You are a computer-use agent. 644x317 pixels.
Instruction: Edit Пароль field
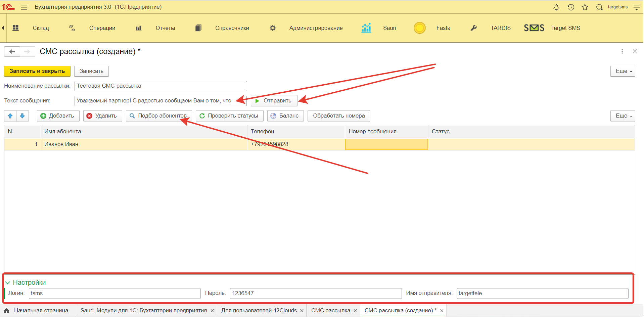316,293
